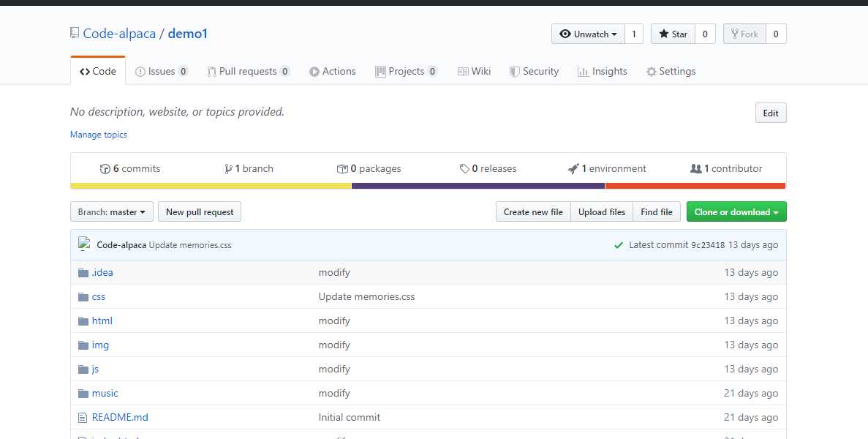Open the music folder link
This screenshot has height=439, width=868.
pyautogui.click(x=105, y=393)
